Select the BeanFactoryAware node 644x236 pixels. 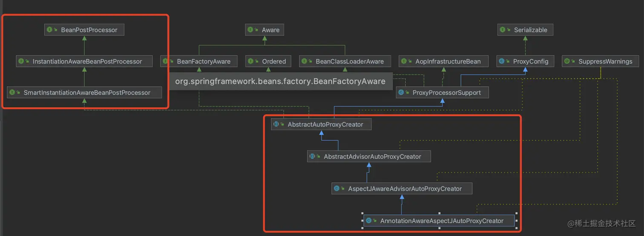pos(198,61)
